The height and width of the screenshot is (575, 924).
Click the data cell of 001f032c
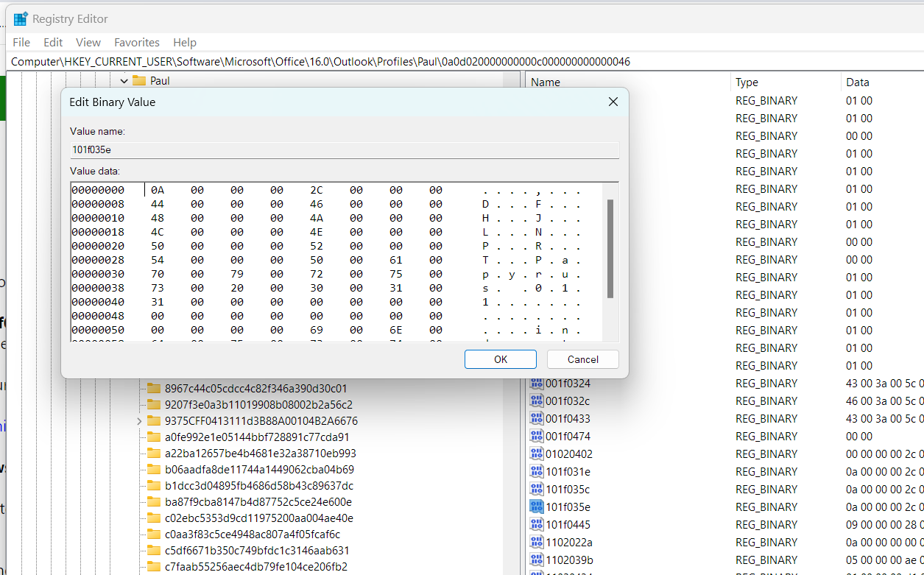pos(884,401)
